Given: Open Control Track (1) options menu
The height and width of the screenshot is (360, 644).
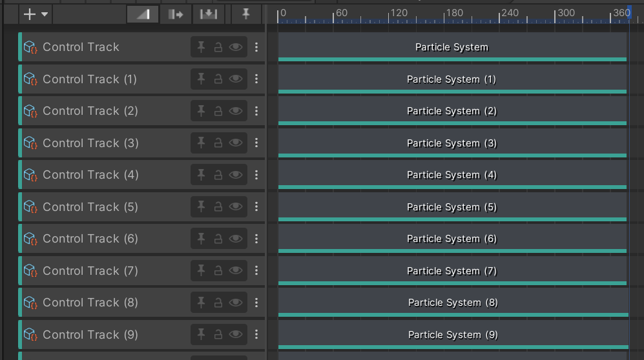Looking at the screenshot, I should tap(256, 79).
